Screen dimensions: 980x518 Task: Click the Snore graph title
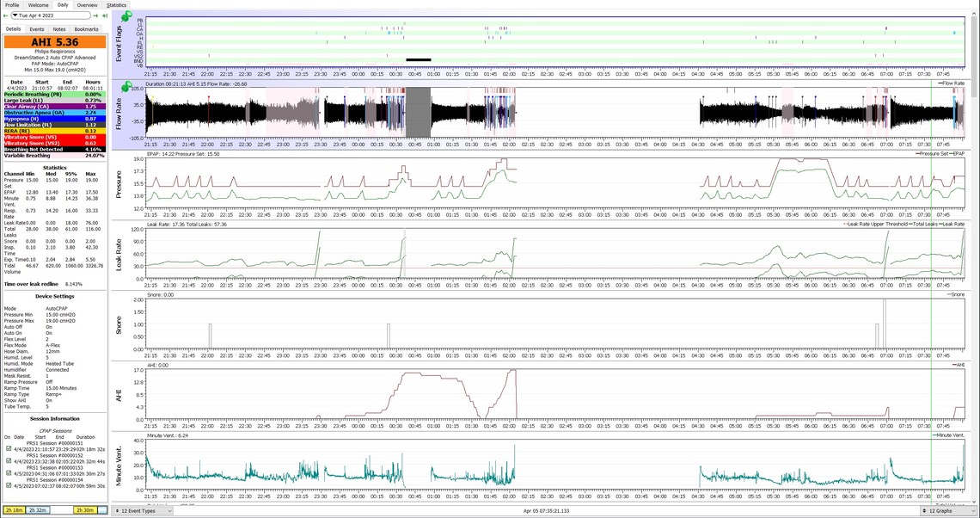click(118, 324)
